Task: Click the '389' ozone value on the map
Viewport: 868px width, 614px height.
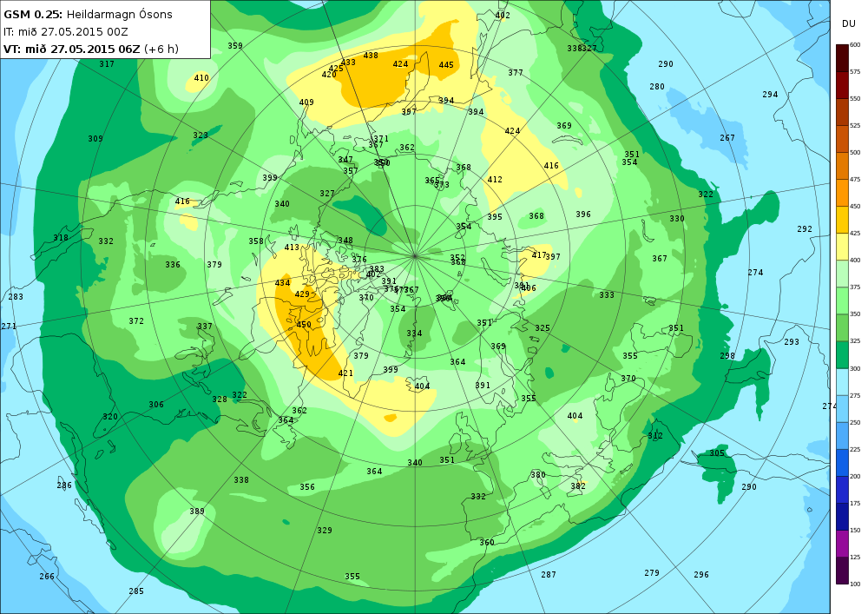Action: [197, 512]
